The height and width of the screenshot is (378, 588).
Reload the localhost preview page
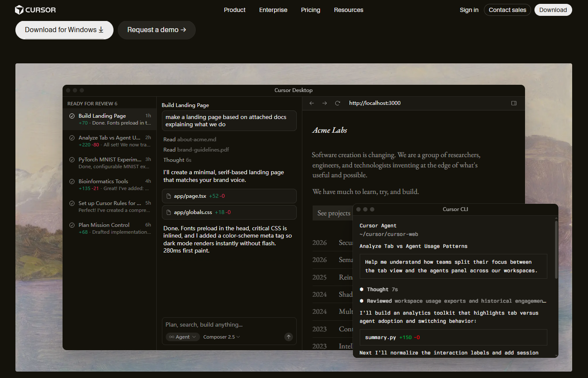coord(337,103)
